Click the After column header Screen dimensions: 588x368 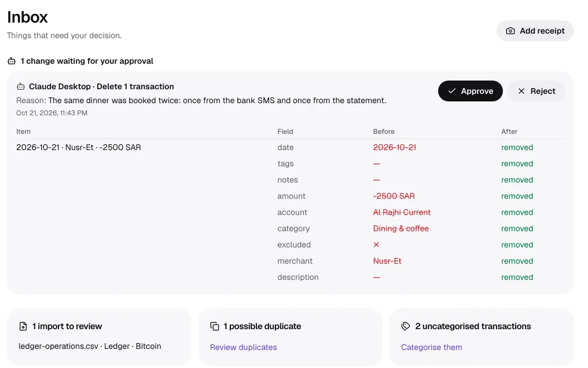(509, 132)
